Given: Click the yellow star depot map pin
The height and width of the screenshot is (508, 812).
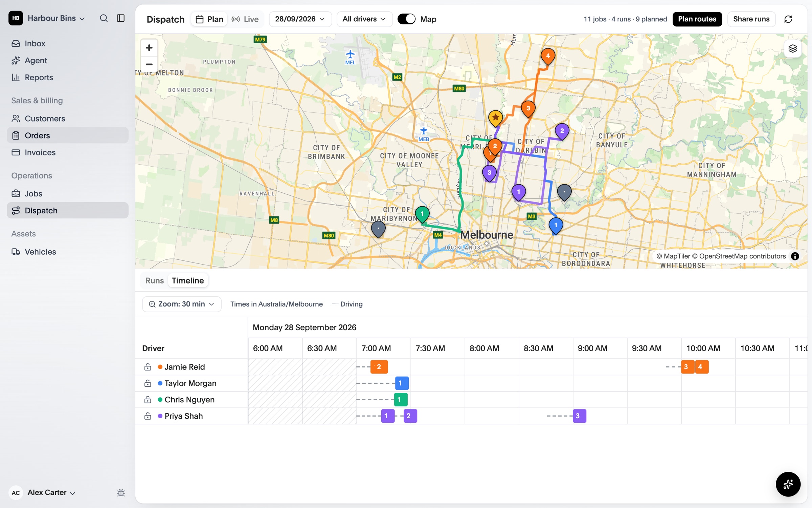Looking at the screenshot, I should click(x=495, y=118).
